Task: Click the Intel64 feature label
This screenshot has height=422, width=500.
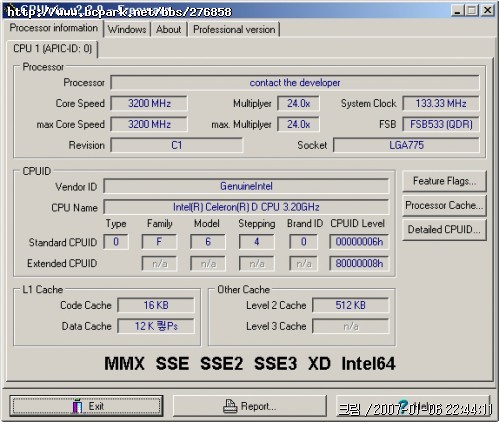Action: [368, 363]
